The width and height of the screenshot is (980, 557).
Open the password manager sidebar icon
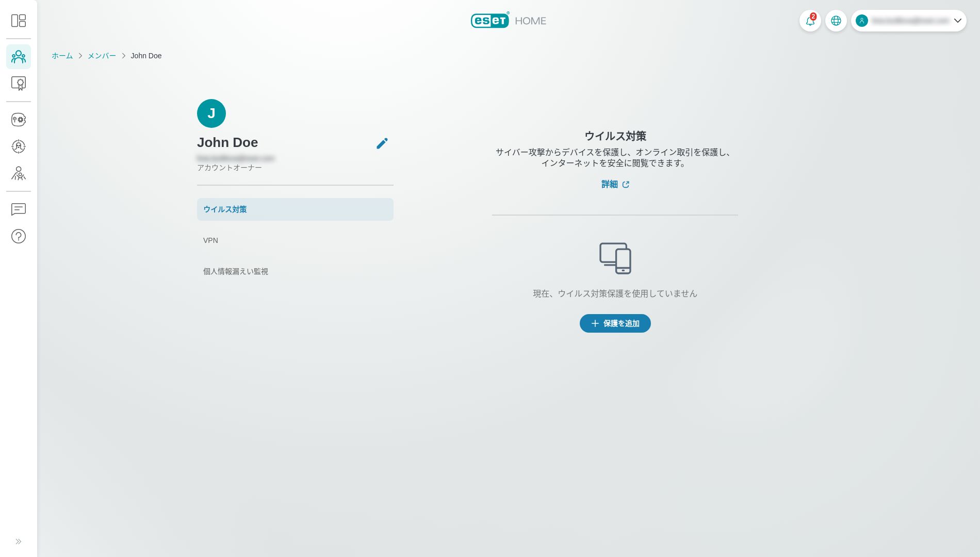[19, 120]
